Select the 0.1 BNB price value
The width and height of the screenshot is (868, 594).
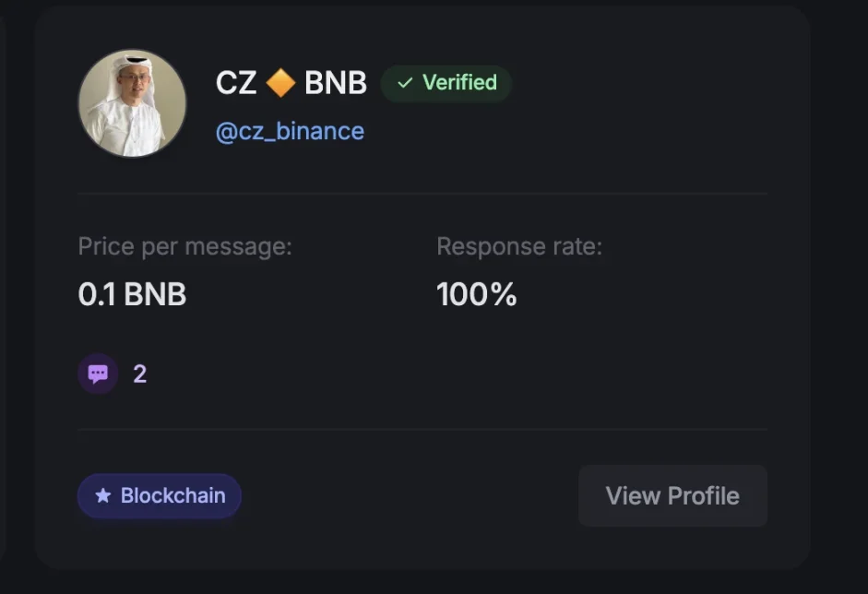132,294
